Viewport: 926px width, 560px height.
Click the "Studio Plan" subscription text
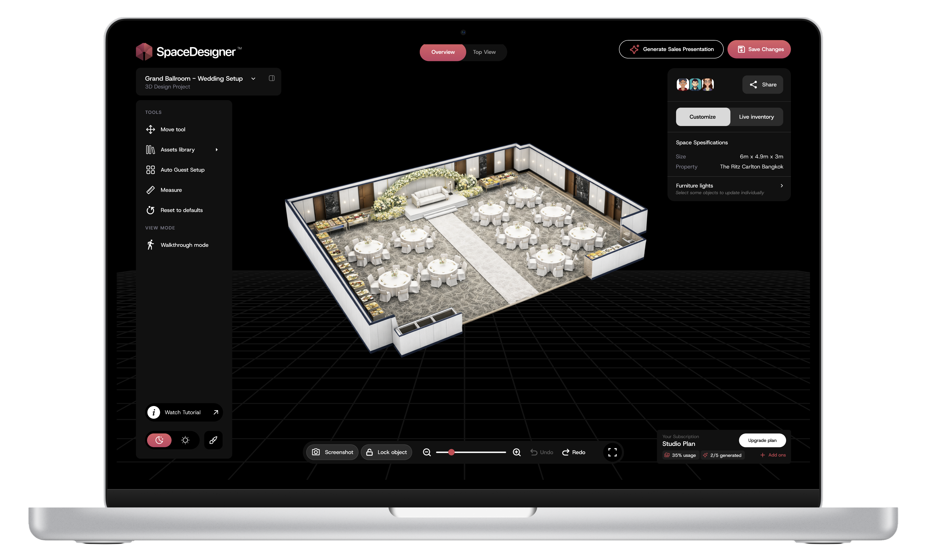[x=678, y=444]
